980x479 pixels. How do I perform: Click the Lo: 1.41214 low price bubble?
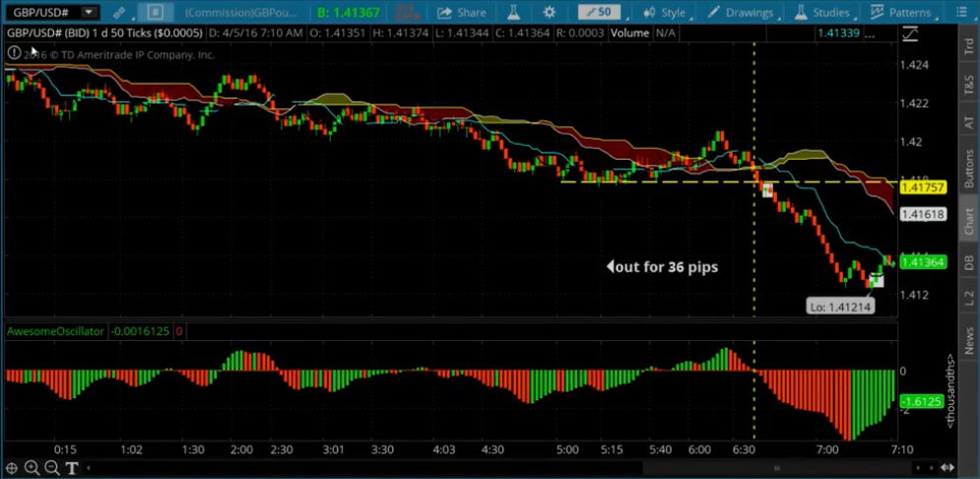point(840,307)
